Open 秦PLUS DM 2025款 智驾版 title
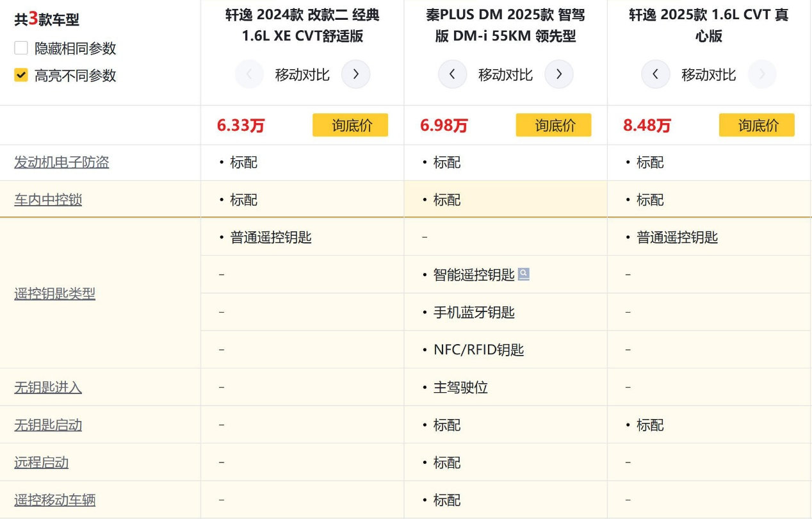 (505, 25)
